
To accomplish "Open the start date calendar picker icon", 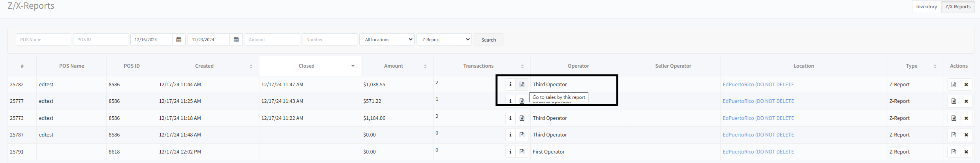I will (x=179, y=40).
